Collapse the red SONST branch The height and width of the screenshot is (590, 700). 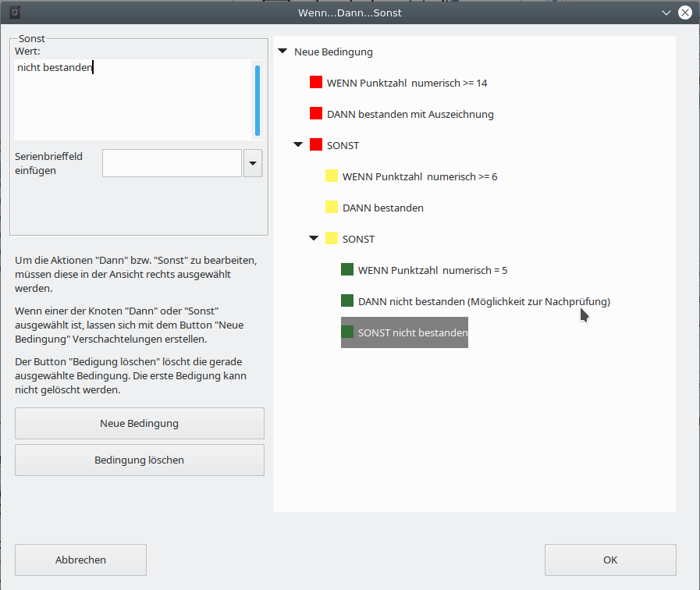click(297, 145)
